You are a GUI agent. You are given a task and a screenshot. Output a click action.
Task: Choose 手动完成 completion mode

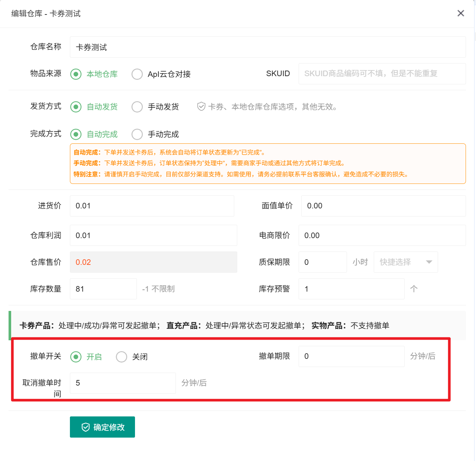(137, 134)
